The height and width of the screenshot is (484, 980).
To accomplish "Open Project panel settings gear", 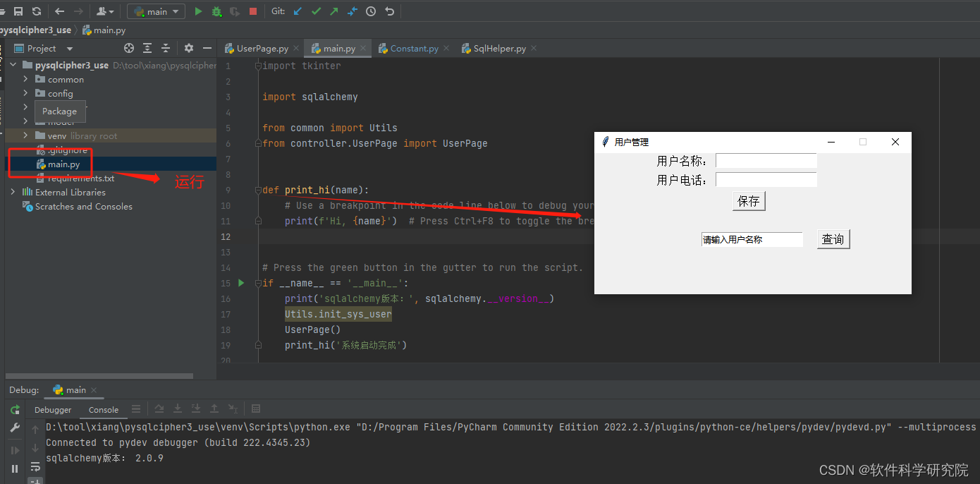I will [188, 48].
